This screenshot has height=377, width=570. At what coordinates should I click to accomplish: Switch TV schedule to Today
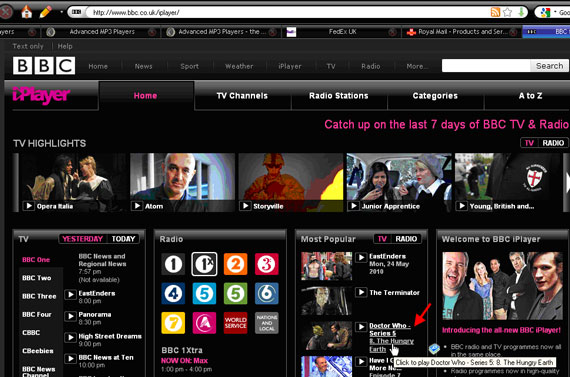123,239
